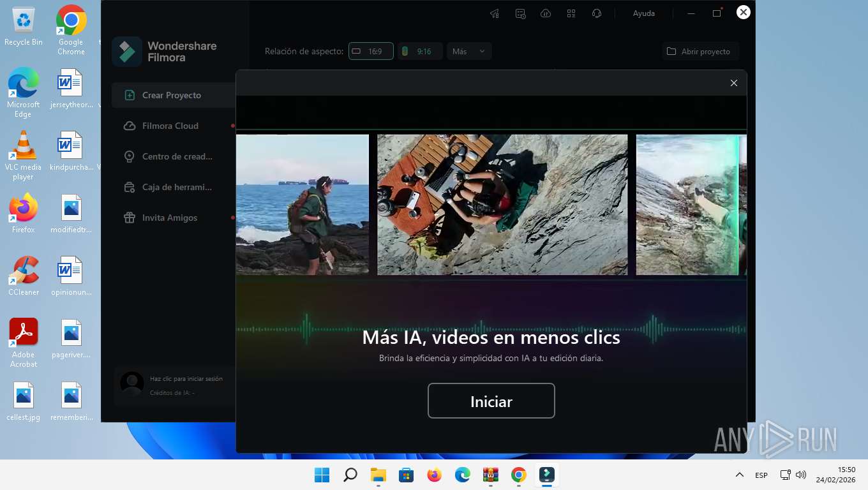Select the kindpurcha Word document on desktop
This screenshot has width=868, height=490.
pos(71,151)
